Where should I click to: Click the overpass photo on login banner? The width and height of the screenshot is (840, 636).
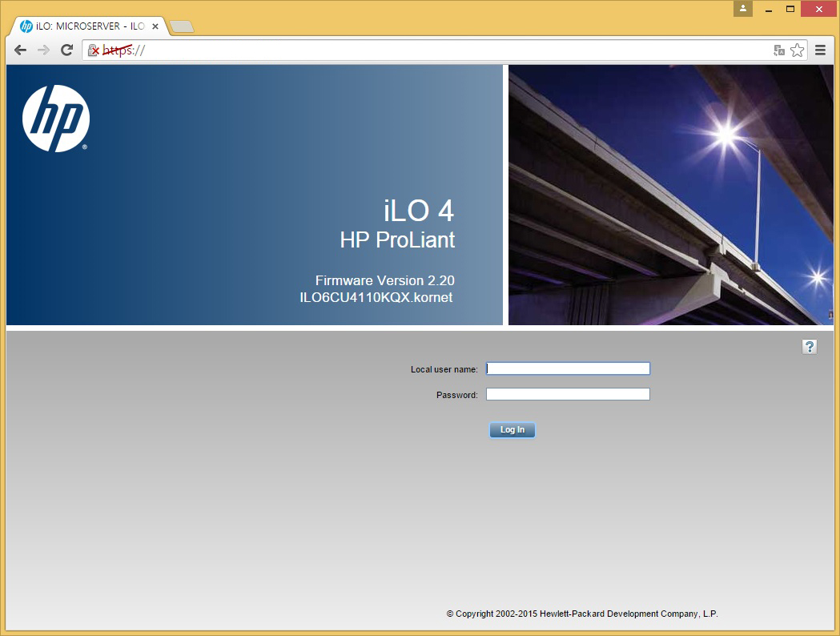coord(671,195)
